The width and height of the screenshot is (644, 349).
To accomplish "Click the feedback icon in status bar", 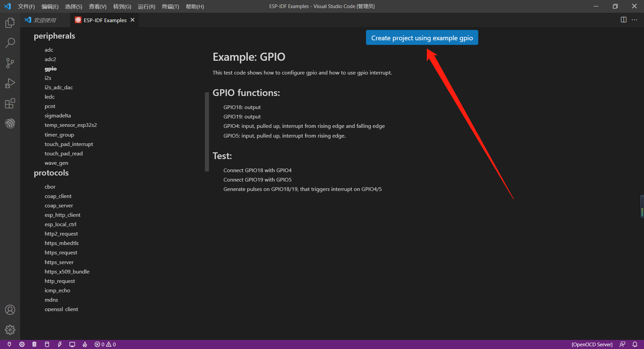I will pyautogui.click(x=622, y=344).
